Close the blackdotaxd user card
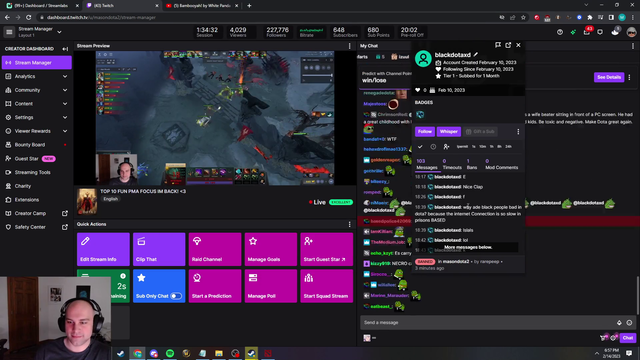This screenshot has width=640, height=360. click(518, 45)
